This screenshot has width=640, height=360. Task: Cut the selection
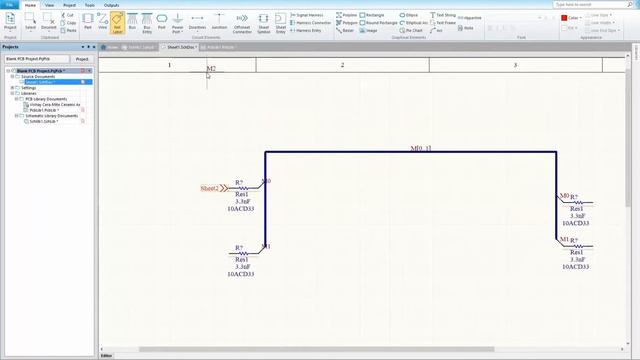[x=67, y=15]
